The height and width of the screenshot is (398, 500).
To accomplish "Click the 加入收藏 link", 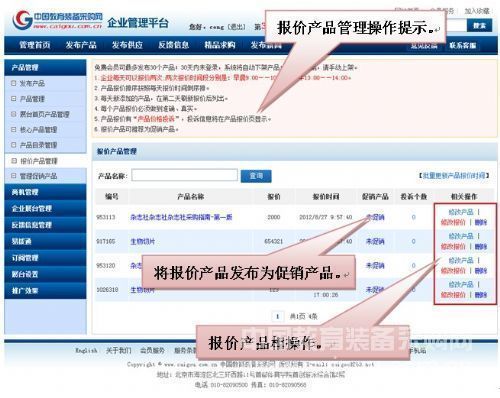I will tap(477, 11).
